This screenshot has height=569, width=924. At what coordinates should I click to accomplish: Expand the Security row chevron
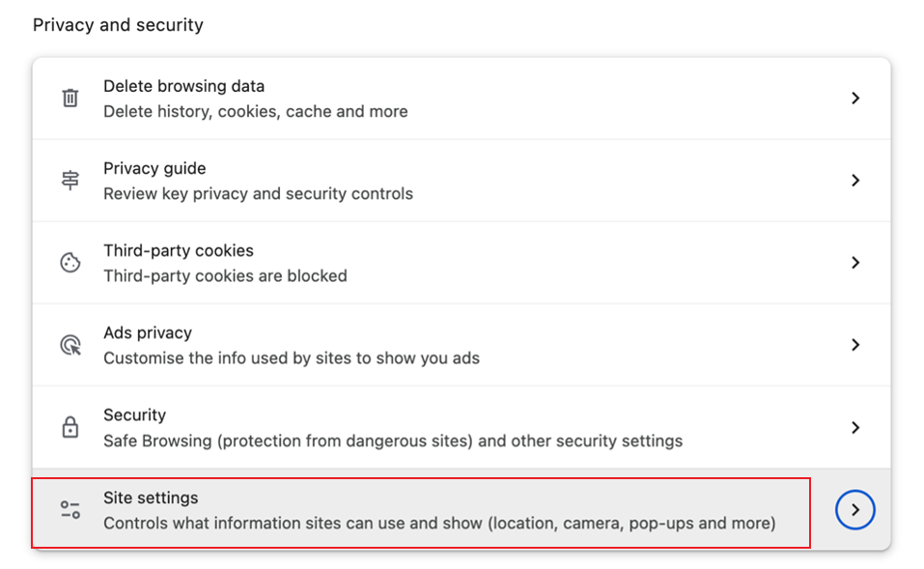855,425
